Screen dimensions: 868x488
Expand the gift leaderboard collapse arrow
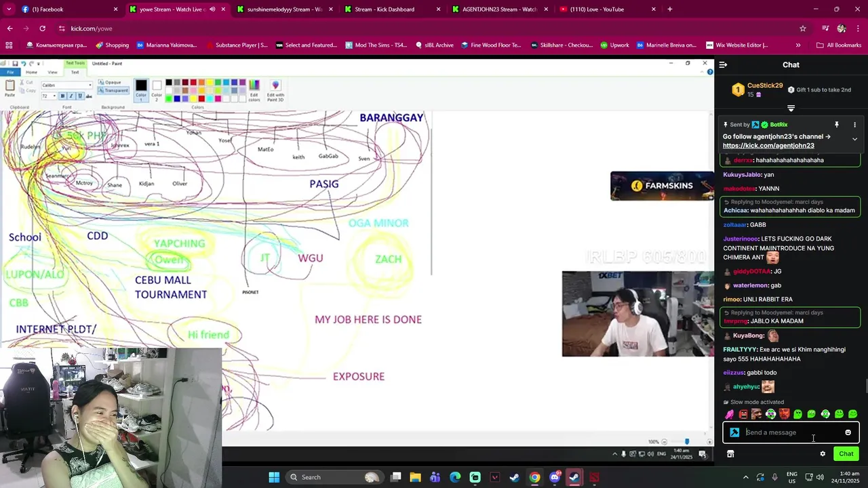(x=791, y=108)
